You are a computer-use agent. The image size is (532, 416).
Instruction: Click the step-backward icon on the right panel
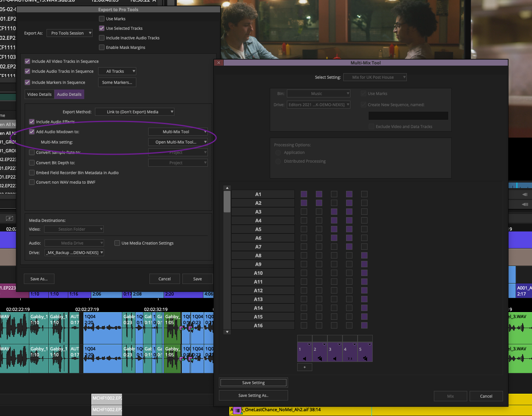[525, 194]
